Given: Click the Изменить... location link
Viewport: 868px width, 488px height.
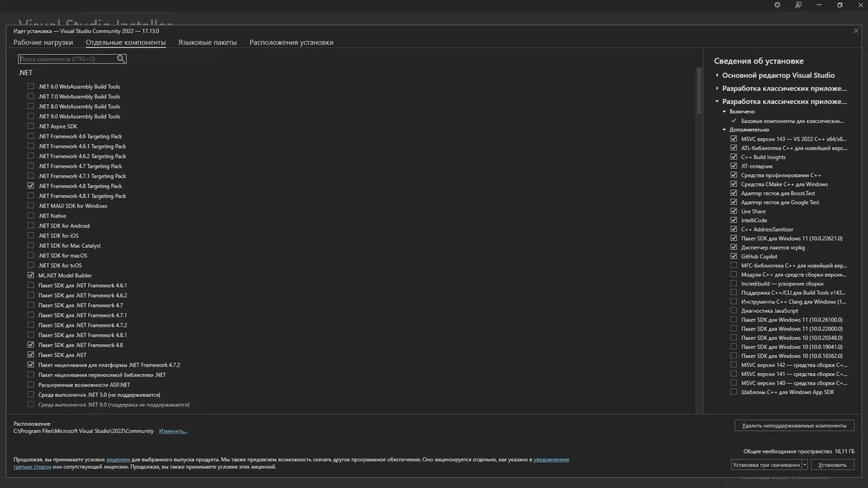Looking at the screenshot, I should (x=173, y=431).
